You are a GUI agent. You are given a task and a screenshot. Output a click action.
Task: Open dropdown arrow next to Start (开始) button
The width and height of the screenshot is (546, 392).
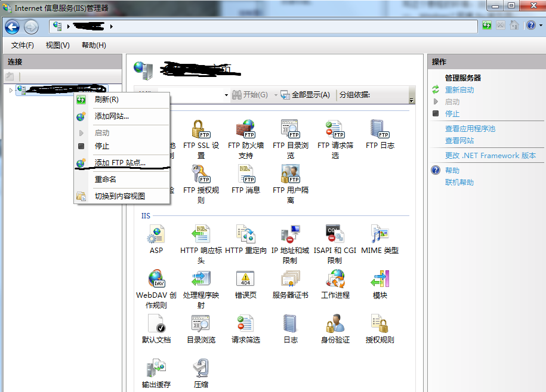pos(276,95)
